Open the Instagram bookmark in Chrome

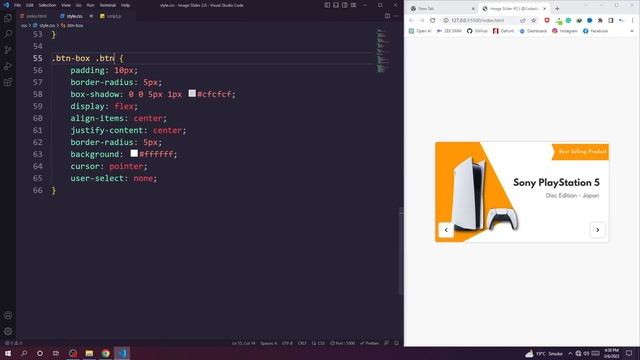(x=565, y=31)
